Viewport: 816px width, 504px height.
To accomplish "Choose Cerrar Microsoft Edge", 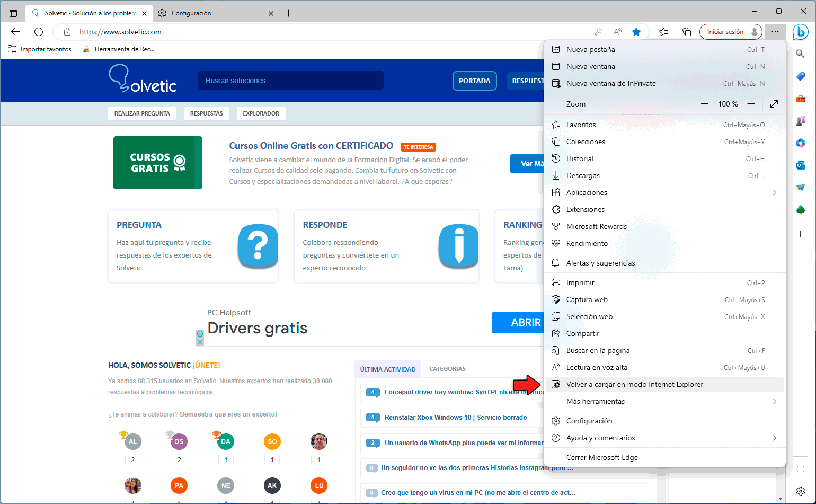I will [665, 457].
